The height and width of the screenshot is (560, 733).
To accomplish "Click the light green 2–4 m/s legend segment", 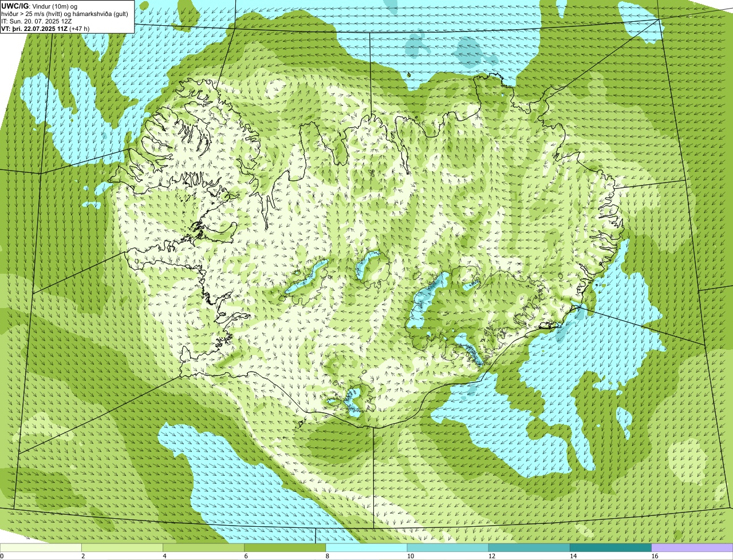I will [x=123, y=547].
